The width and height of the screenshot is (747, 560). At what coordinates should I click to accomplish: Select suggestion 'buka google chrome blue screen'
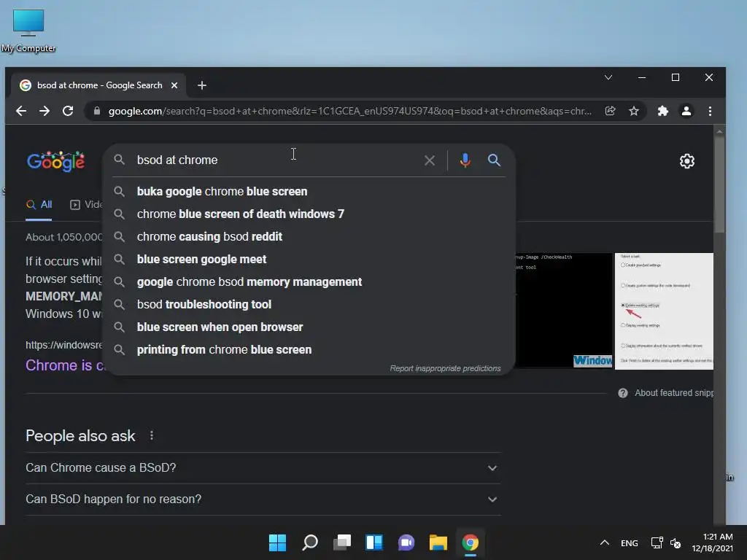pos(309,192)
